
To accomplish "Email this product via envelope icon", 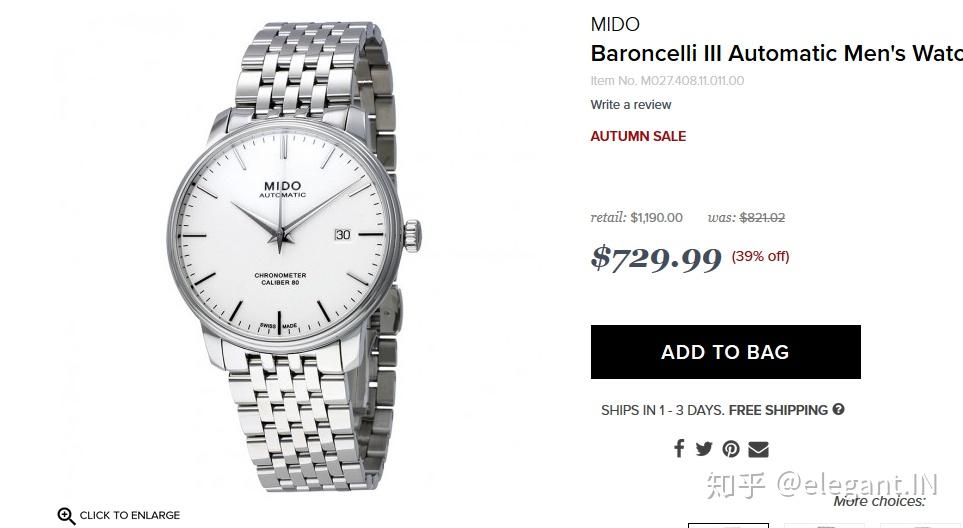I will [x=758, y=449].
